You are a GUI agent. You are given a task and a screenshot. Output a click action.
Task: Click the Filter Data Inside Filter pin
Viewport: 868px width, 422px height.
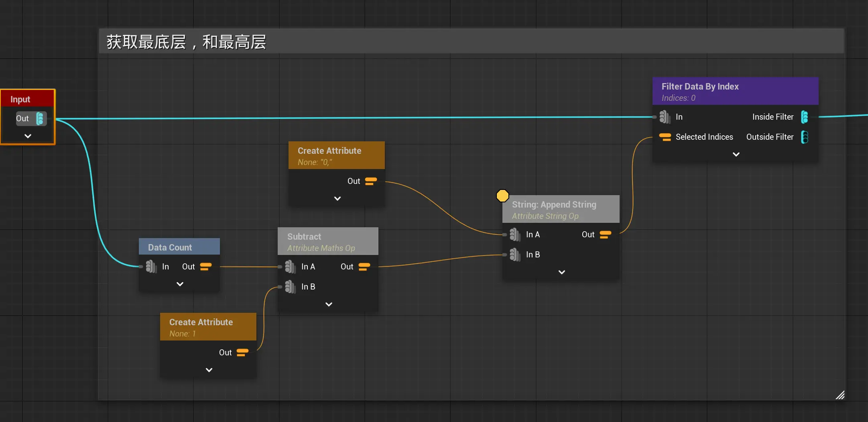[805, 117]
